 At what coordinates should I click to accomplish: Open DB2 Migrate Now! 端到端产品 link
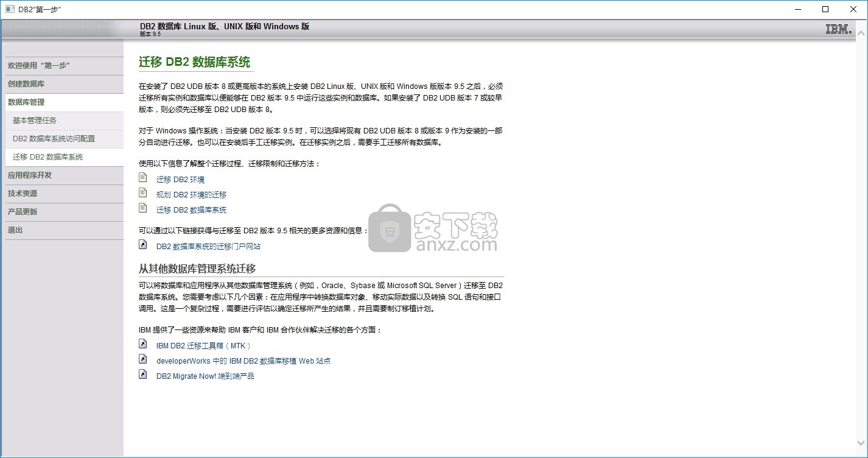(205, 376)
